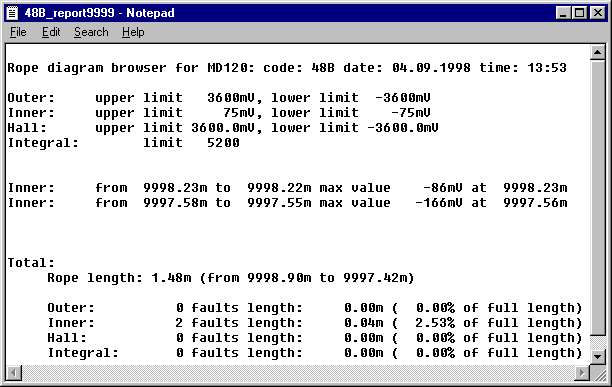Place cursor on the 'Outer:' upper limit 3600mV line
This screenshot has width=612, height=387.
point(219,98)
